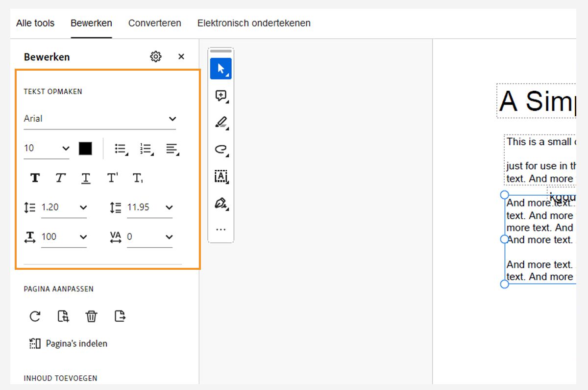Select the highlighter pen tool

coord(220,123)
